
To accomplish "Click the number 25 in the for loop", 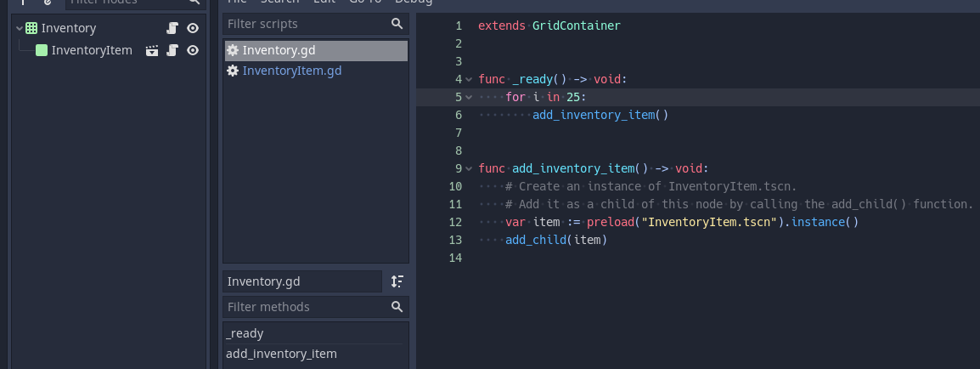I will (x=573, y=97).
